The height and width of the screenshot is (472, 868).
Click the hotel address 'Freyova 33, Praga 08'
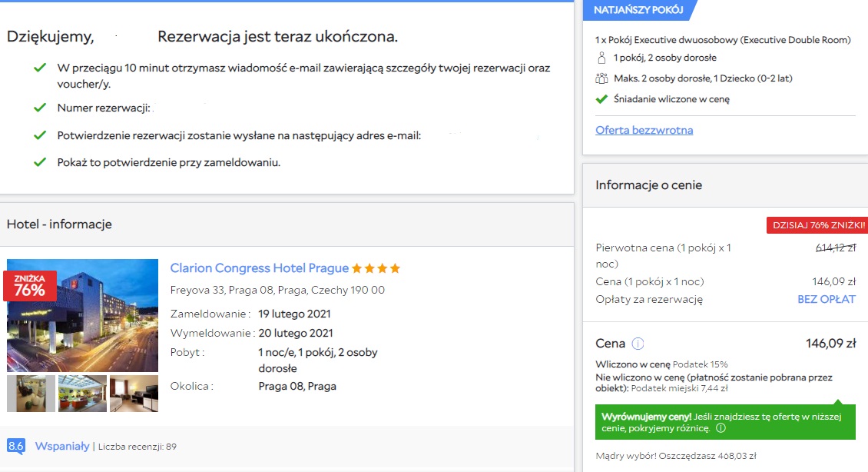coord(277,290)
